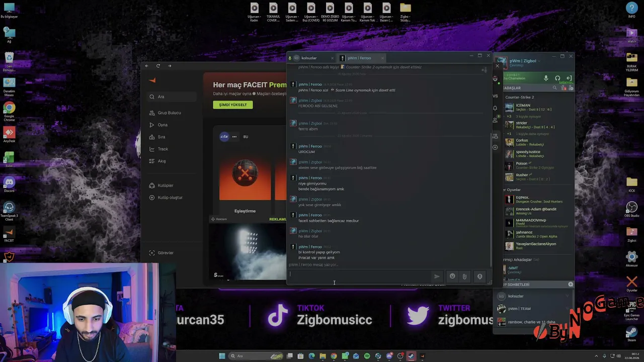This screenshot has width=644, height=362.
Task: Open Görevler in the FACEIT sidebar
Action: coord(166,253)
